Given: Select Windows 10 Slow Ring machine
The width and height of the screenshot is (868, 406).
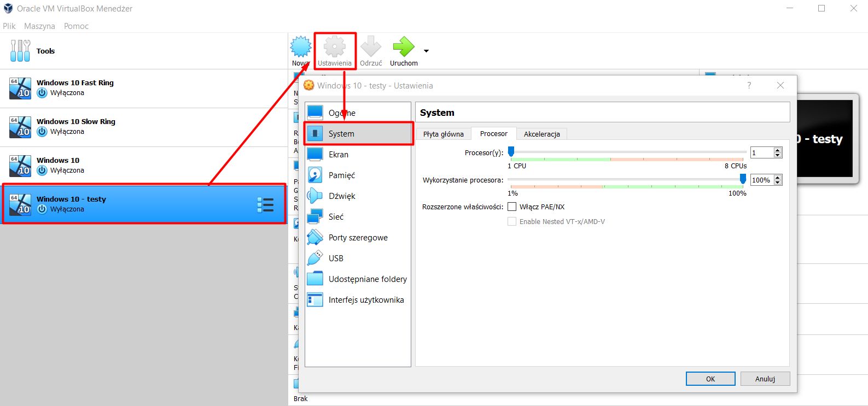Looking at the screenshot, I should tap(144, 127).
